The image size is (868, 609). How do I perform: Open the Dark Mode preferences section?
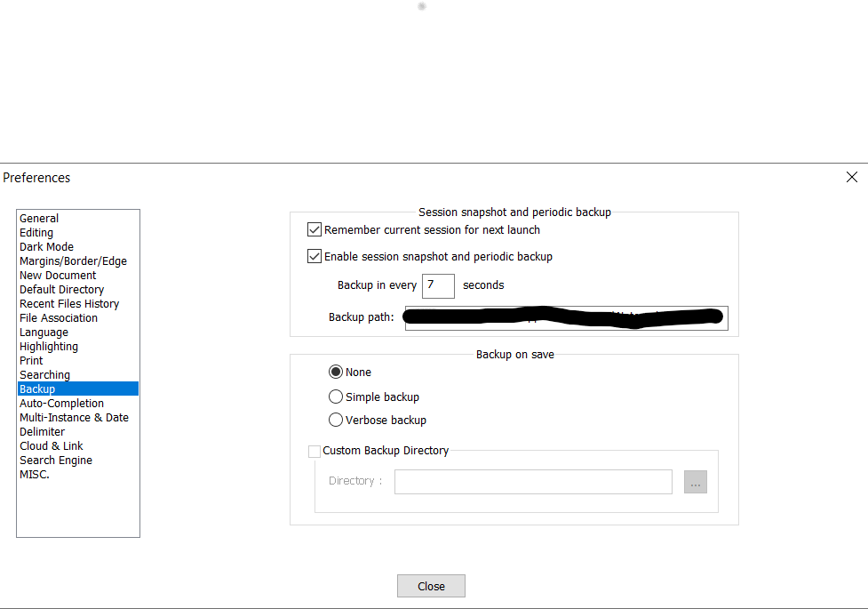(x=46, y=246)
